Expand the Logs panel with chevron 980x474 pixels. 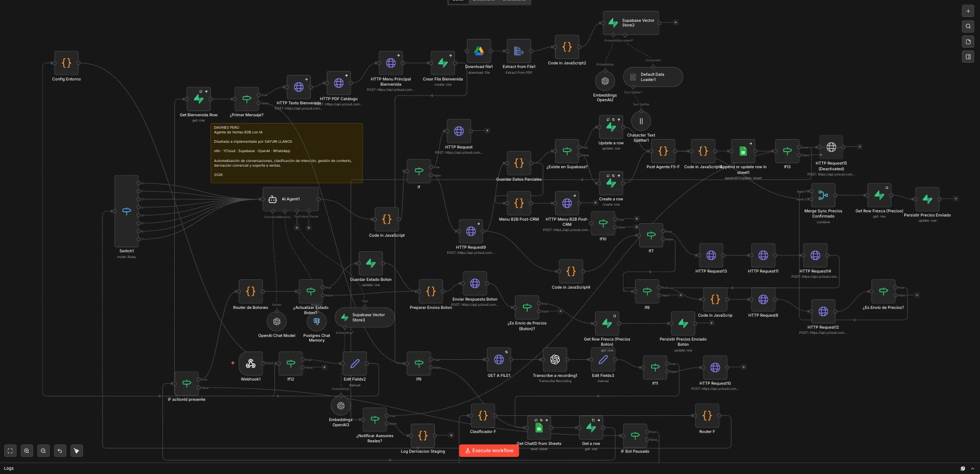pyautogui.click(x=972, y=468)
